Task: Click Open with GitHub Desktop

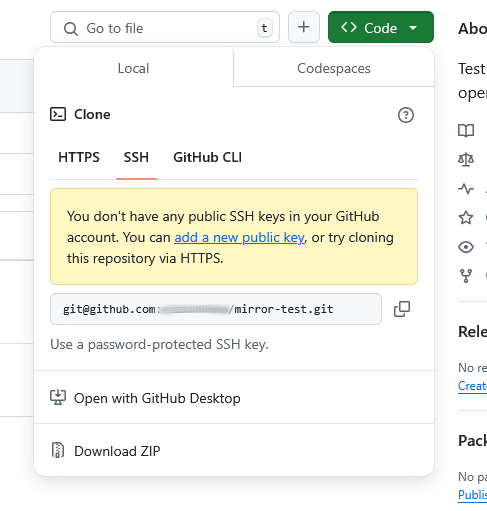Action: [234, 398]
